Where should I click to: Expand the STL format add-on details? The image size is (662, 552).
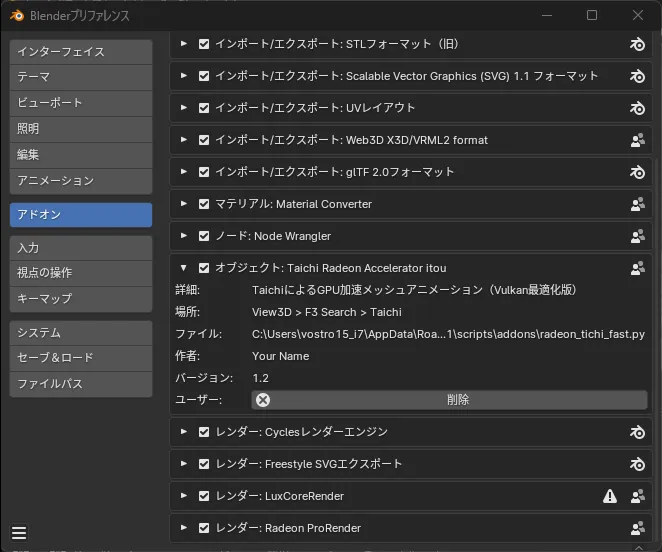(184, 44)
